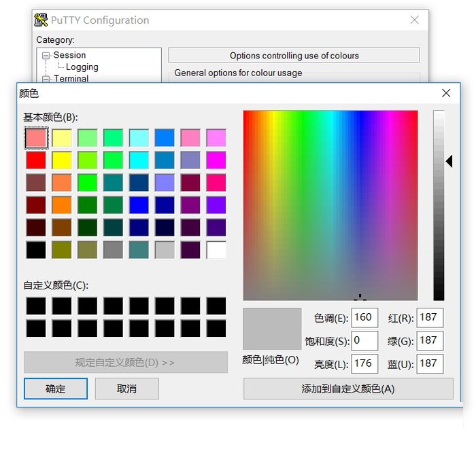476x449 pixels.
Task: Click inside the 红(R) red value field
Action: (430, 317)
